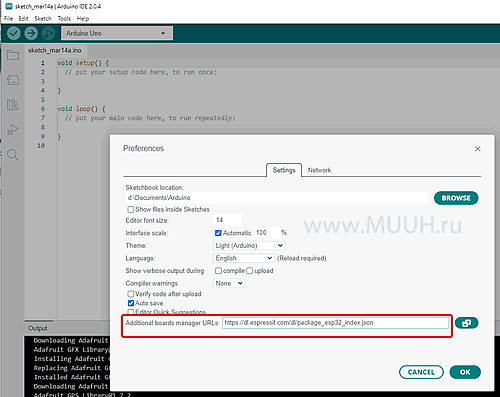Close the Preferences dialog with the X
The height and width of the screenshot is (397, 500).
pyautogui.click(x=478, y=149)
